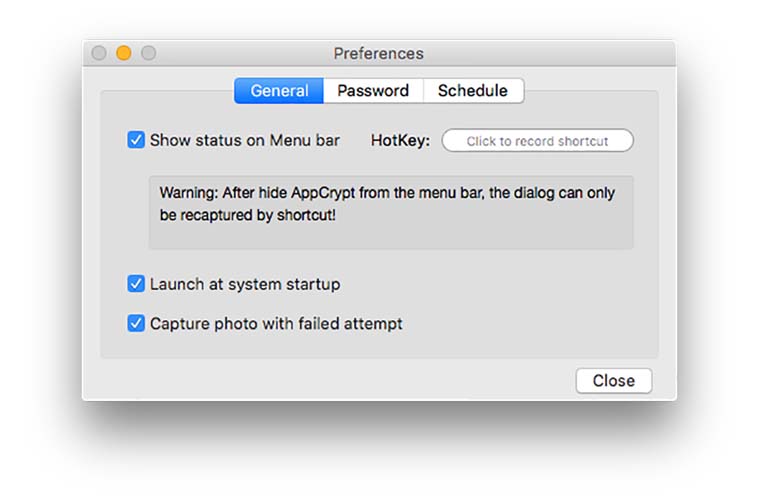Click the "Show status on Menu bar" label text

(245, 141)
